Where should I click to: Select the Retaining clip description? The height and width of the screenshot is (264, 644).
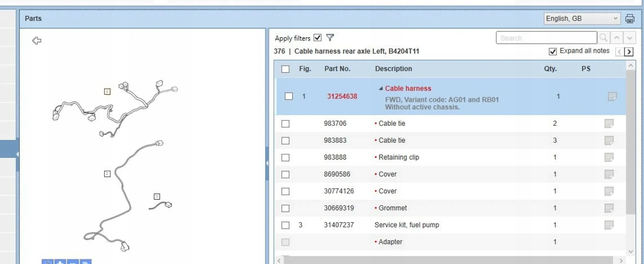tap(399, 157)
